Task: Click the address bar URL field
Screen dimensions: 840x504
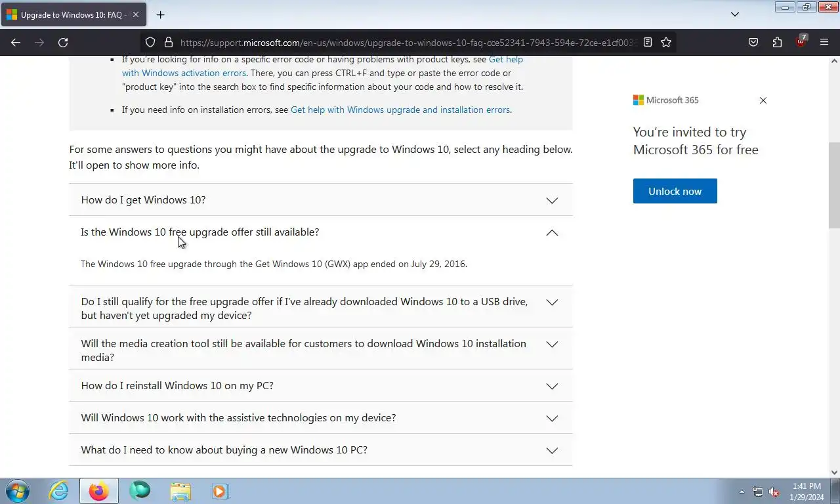Action: pos(407,42)
